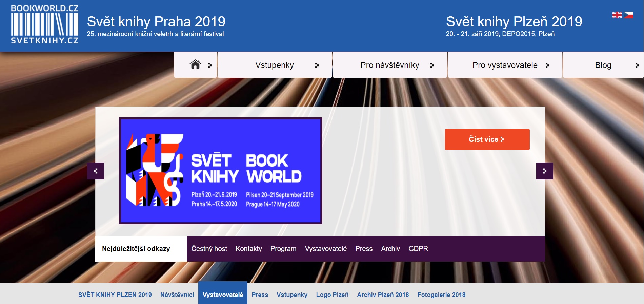Screen dimensions: 644x304
Task: Show the next slide in the carousel
Action: click(545, 171)
